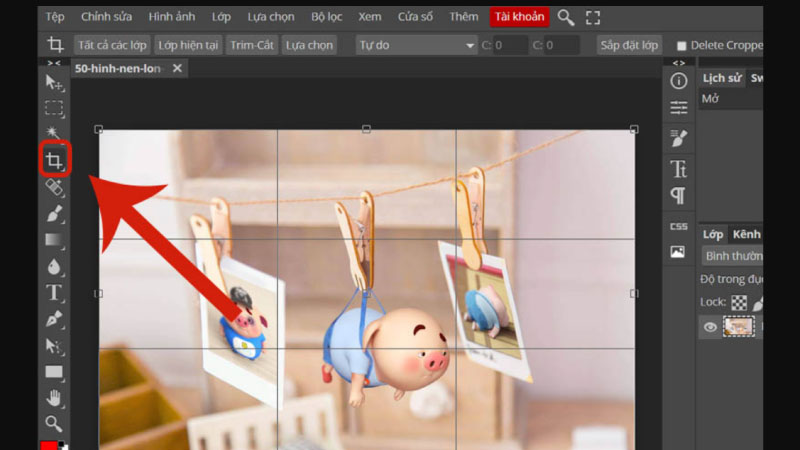Screen dimensions: 800x450
Task: Open the Tệp menu
Action: point(55,17)
